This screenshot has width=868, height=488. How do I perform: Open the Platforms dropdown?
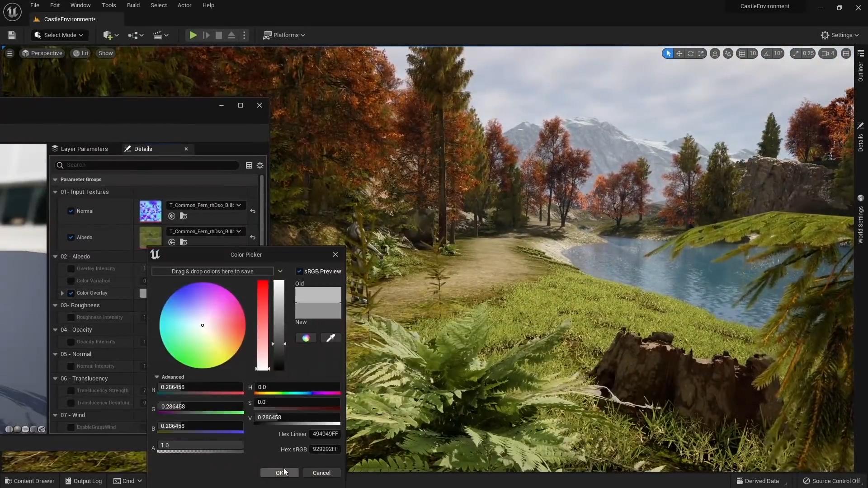284,35
